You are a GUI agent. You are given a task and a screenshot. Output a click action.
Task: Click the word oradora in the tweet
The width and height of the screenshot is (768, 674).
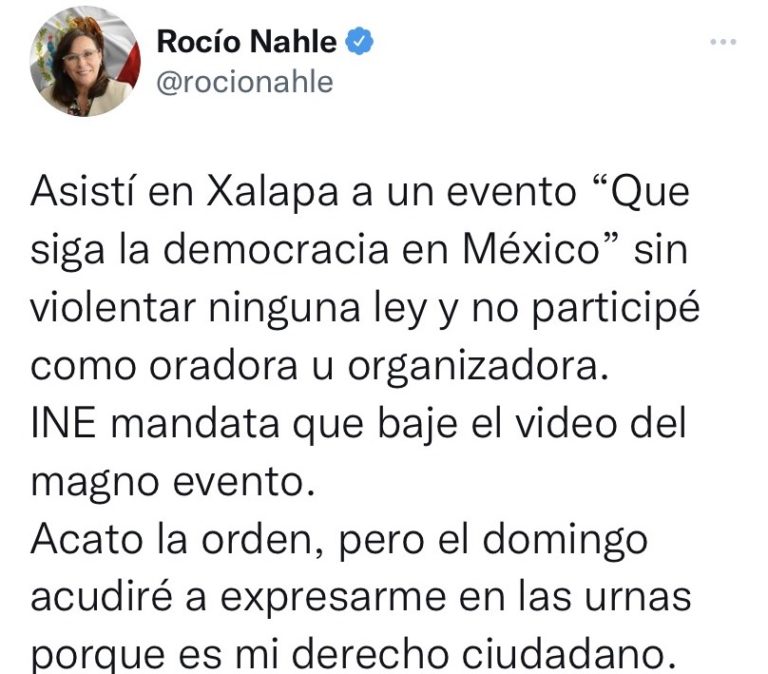tap(223, 365)
